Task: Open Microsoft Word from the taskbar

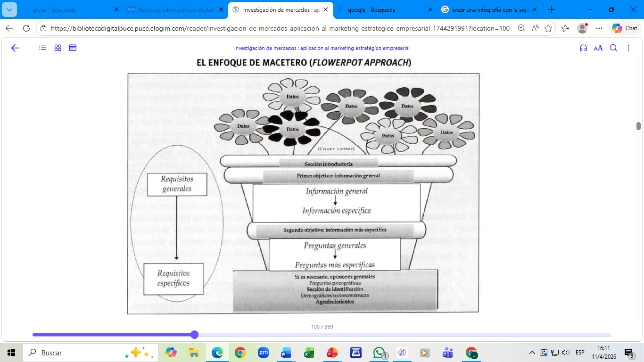Action: pyautogui.click(x=286, y=353)
